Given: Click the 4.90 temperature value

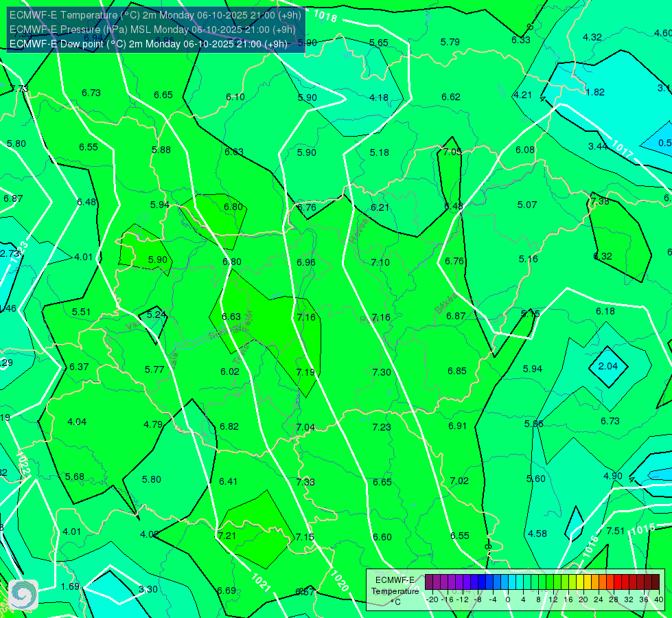Looking at the screenshot, I should coord(613,476).
